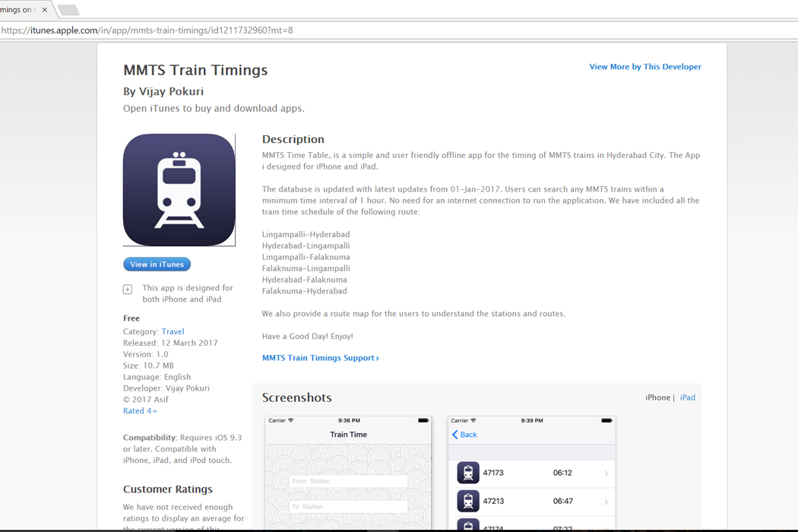Image resolution: width=798 pixels, height=532 pixels.
Task: Click the Hyderabad-Lingampalli route line
Action: [x=306, y=246]
